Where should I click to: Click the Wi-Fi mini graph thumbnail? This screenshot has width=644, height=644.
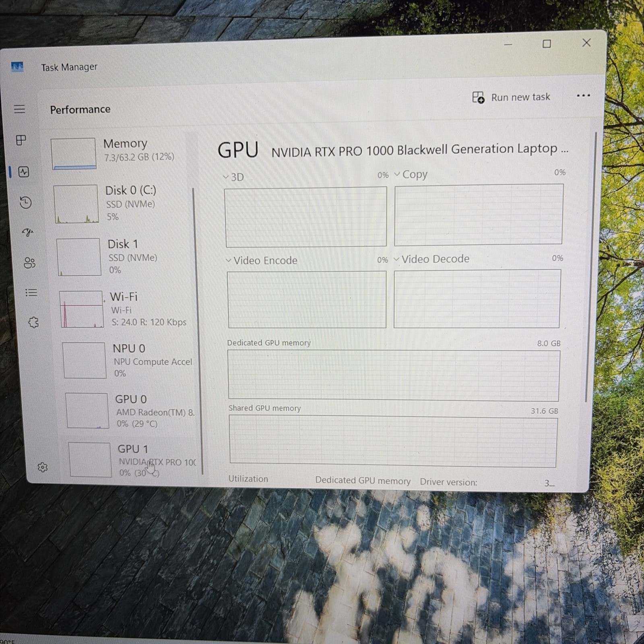tap(82, 310)
